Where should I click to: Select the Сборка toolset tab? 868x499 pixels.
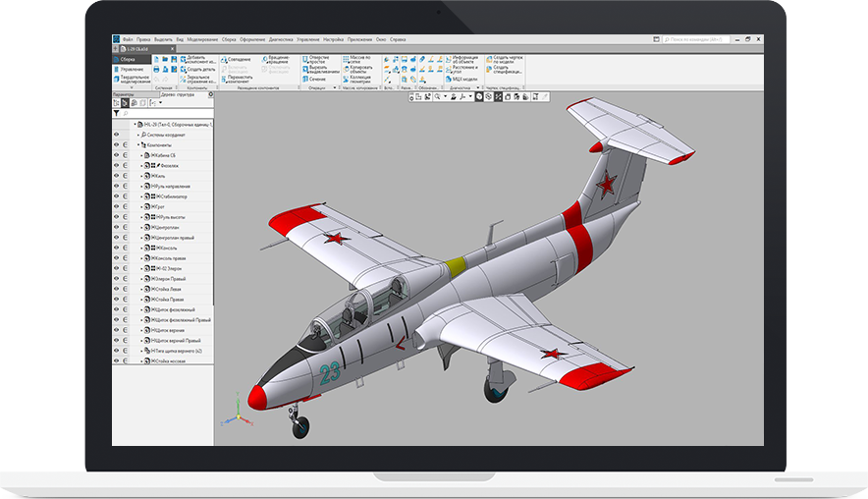click(132, 59)
